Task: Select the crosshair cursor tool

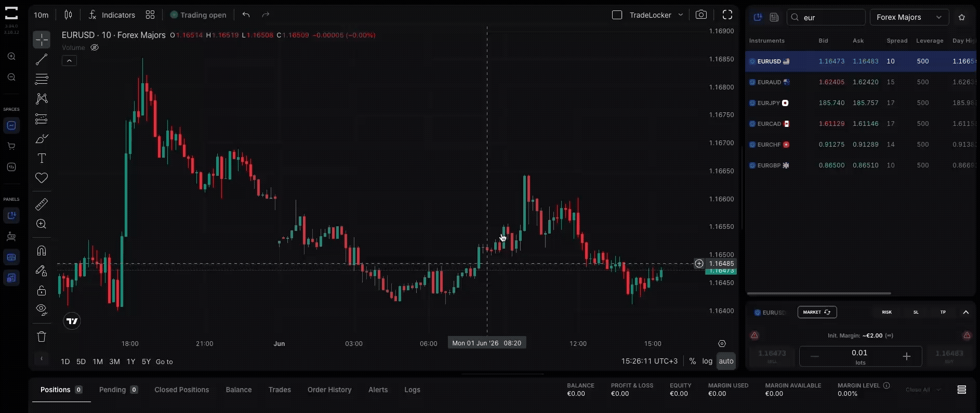Action: click(x=42, y=40)
